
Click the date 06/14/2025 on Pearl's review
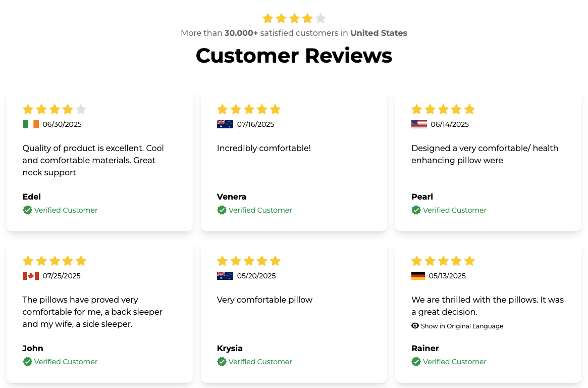[x=449, y=124]
